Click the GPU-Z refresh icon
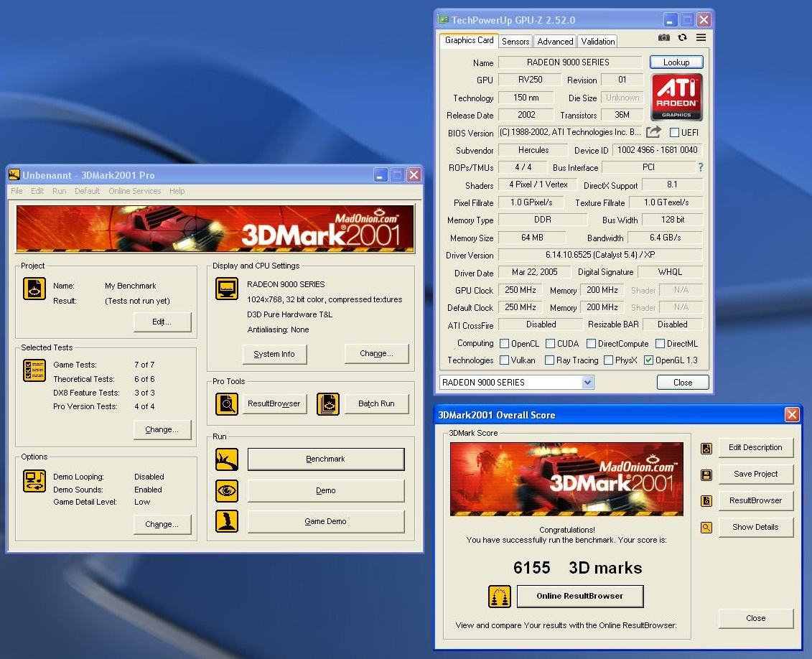Viewport: 812px width, 659px height. click(683, 38)
